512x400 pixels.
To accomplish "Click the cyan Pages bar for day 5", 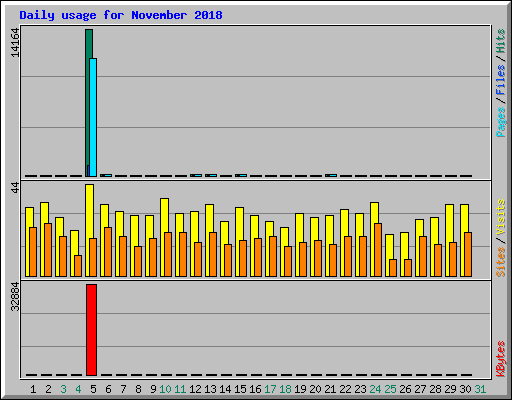I will click(93, 117).
